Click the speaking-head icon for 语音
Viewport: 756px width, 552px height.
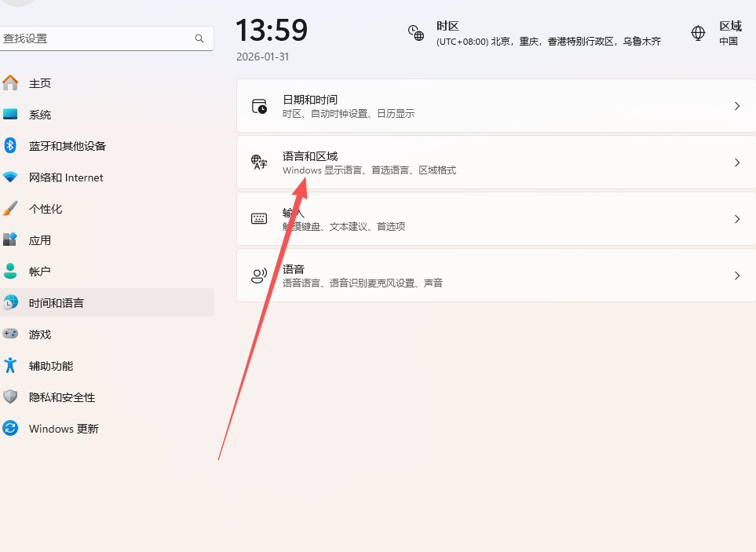click(259, 276)
